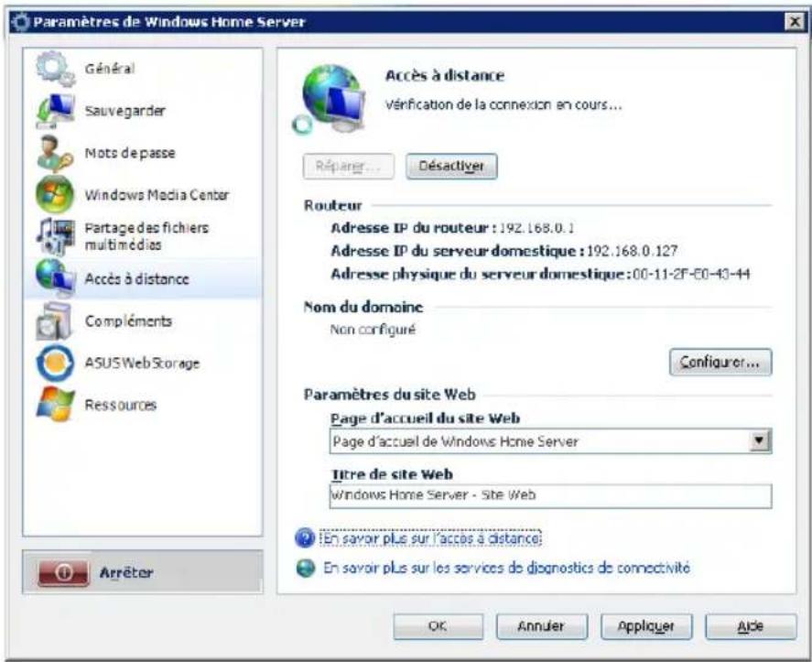Click the Vérification de la connexion en cours status
812x662 pixels.
click(x=503, y=105)
